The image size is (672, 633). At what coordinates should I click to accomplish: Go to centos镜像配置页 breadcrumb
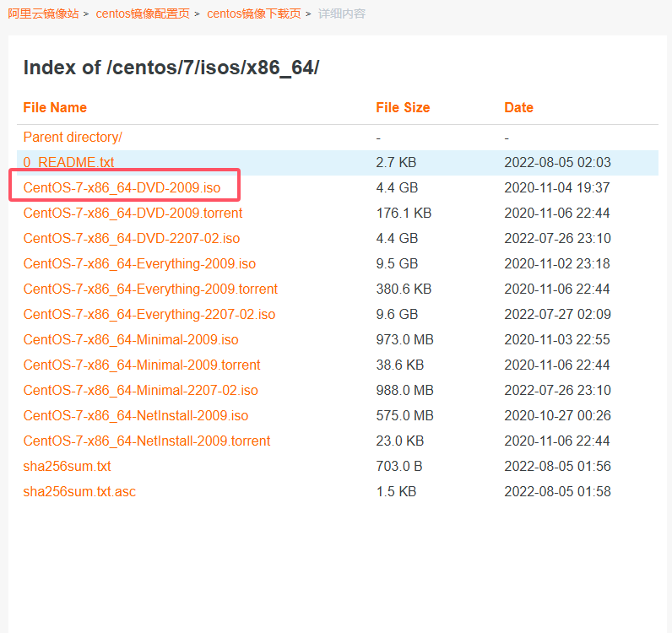[x=143, y=14]
